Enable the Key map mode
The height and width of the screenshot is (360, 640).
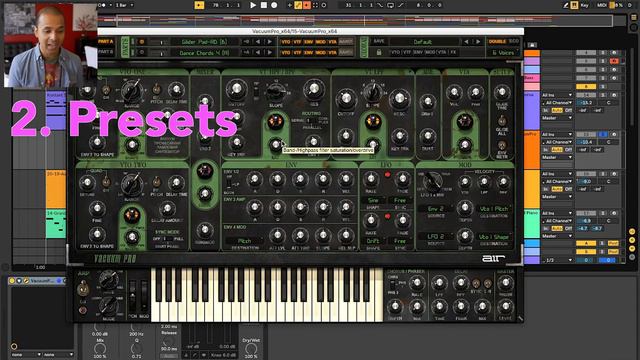coord(584,5)
